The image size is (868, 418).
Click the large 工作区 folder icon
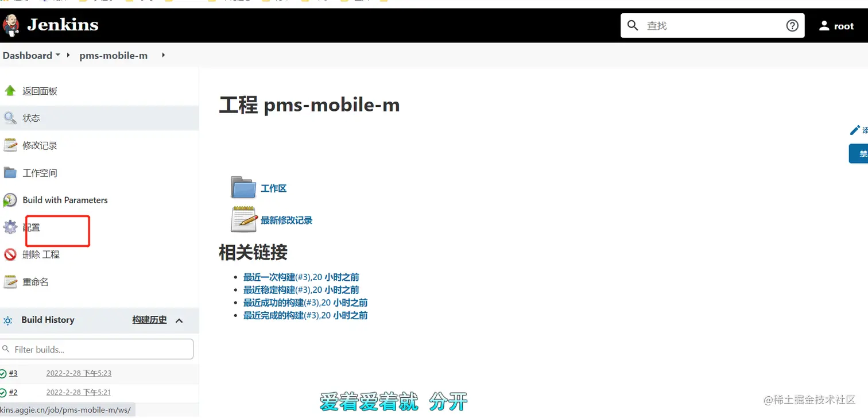point(243,187)
